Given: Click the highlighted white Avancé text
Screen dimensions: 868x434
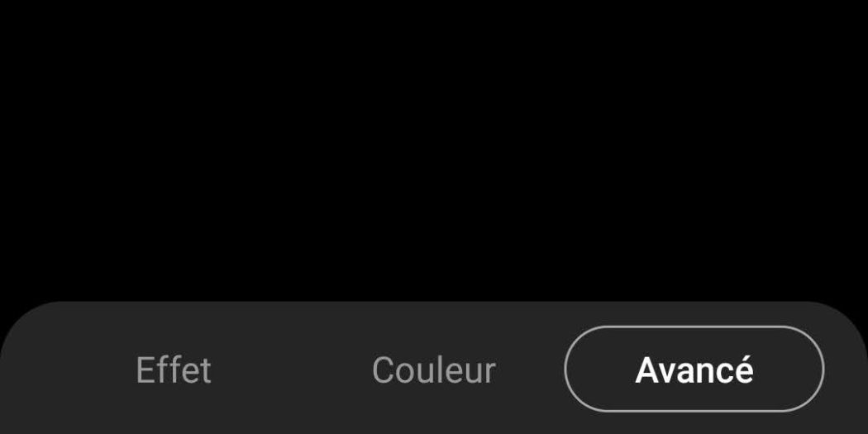Looking at the screenshot, I should (694, 370).
